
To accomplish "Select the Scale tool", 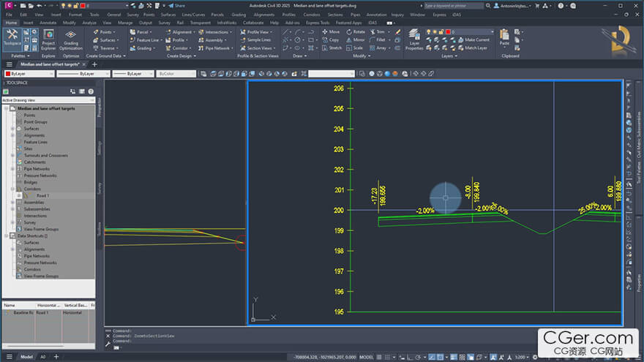I will [354, 48].
